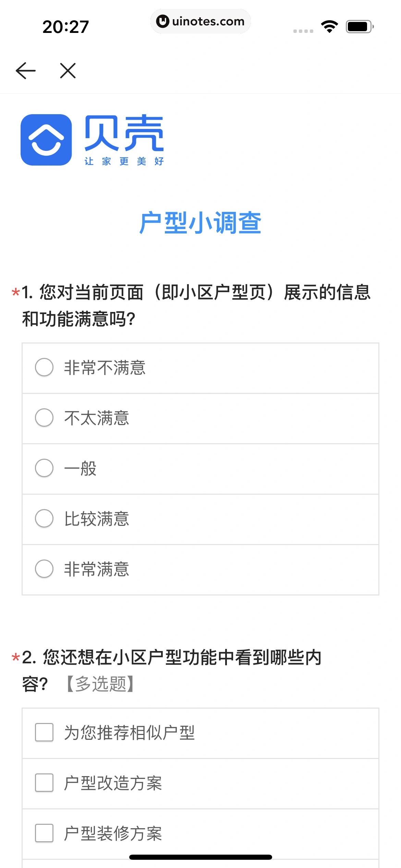Tap the clock showing 20:27
Screen dimensions: 401x868
click(x=65, y=27)
